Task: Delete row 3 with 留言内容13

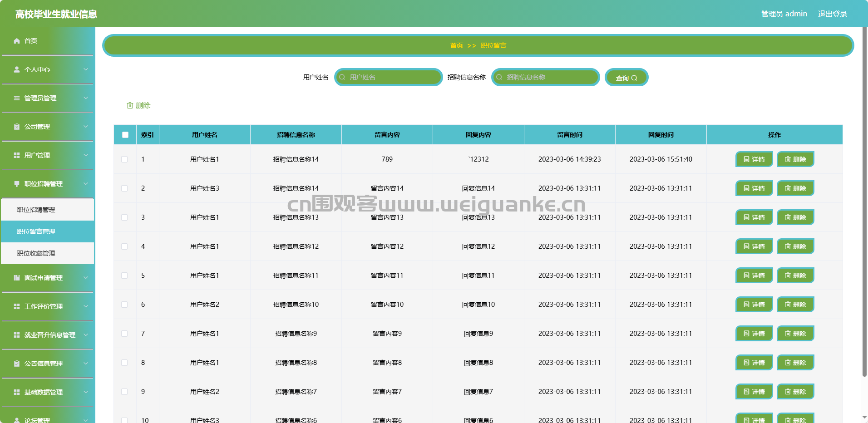Action: click(795, 217)
